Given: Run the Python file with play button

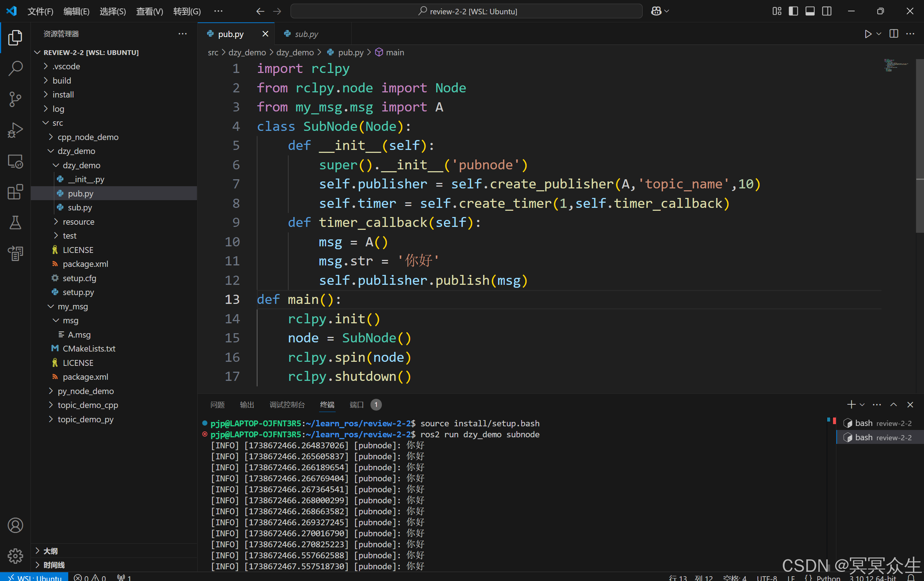Looking at the screenshot, I should (x=868, y=34).
